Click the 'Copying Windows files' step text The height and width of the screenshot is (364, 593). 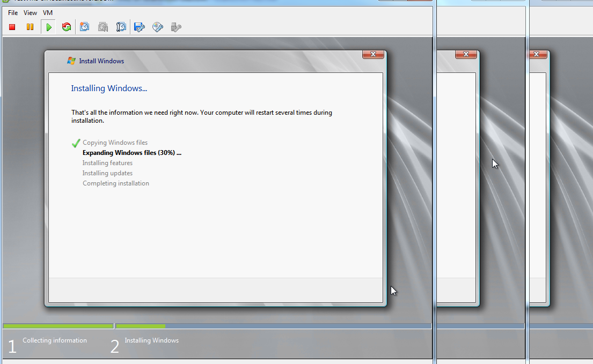[115, 143]
